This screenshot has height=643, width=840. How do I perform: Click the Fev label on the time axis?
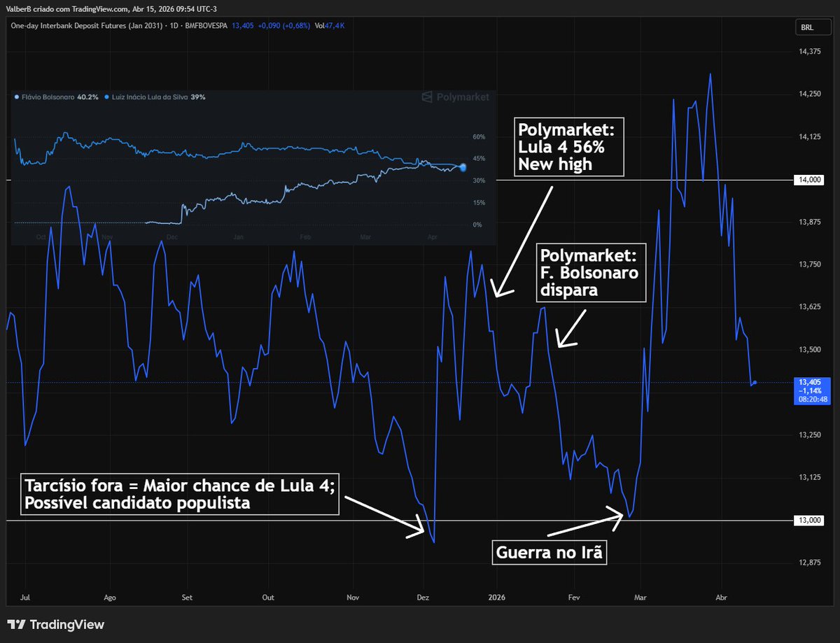coord(573,599)
